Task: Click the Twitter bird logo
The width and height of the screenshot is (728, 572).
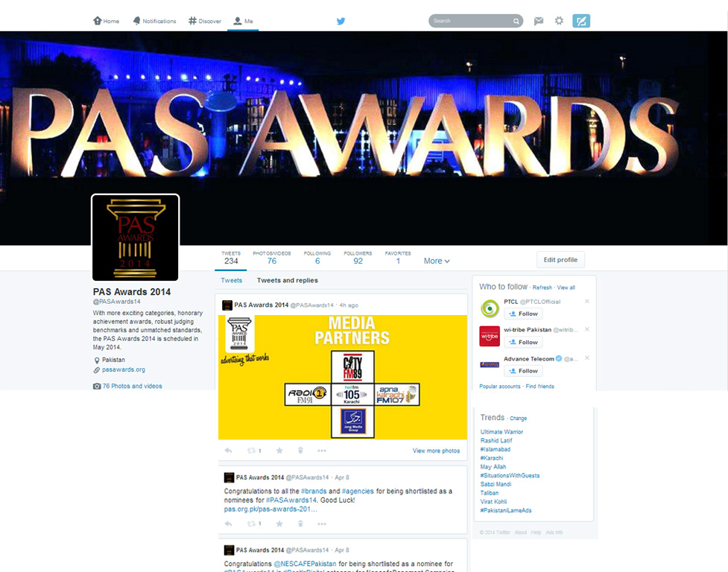Action: [x=341, y=21]
